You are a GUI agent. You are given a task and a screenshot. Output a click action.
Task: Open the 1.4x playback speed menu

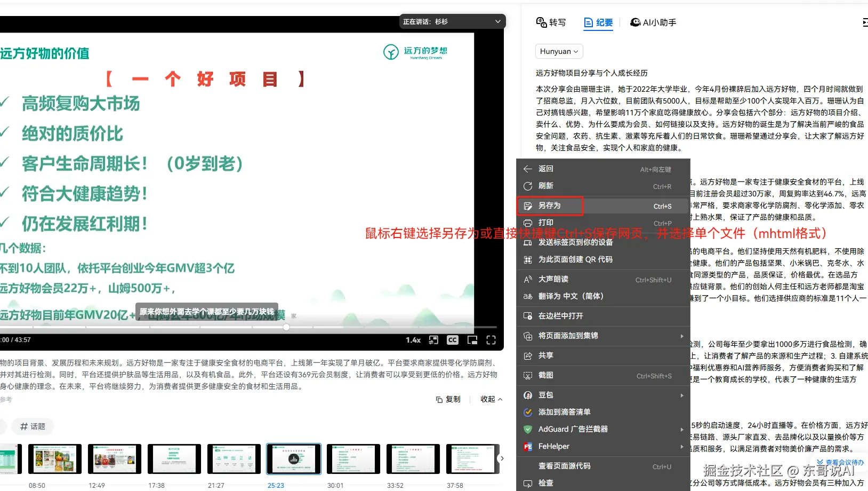click(x=413, y=340)
